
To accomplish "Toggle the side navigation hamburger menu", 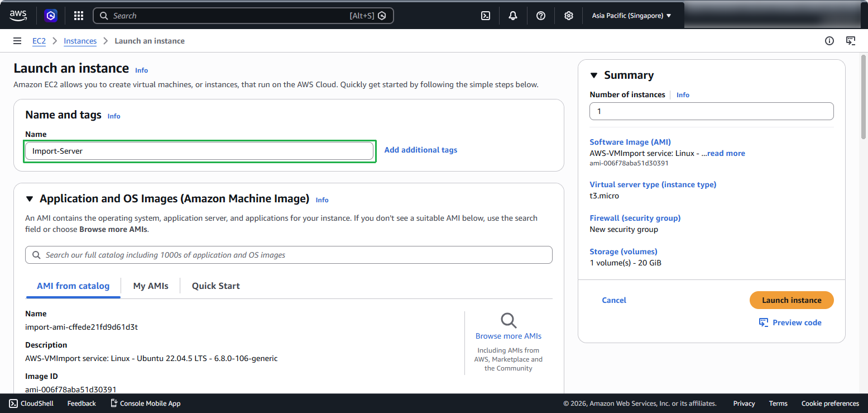I will (17, 41).
